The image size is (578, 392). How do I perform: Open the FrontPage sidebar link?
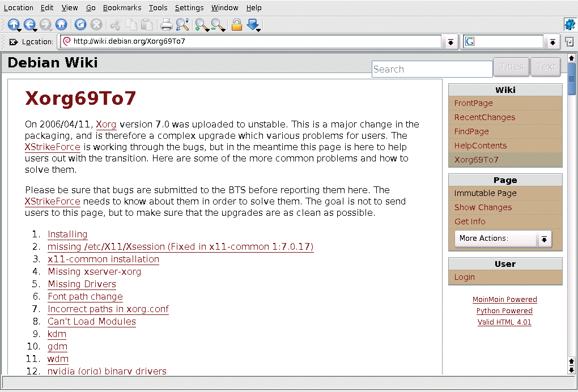[x=473, y=103]
